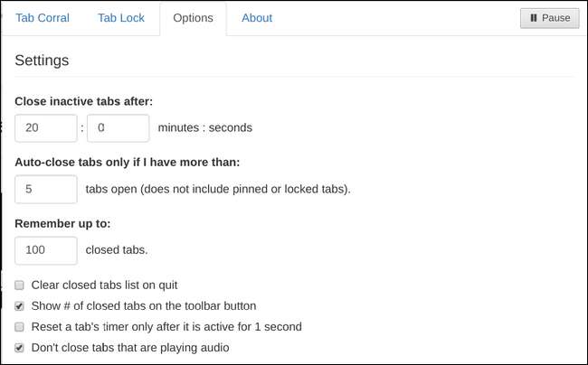Select the Options tab

[193, 18]
